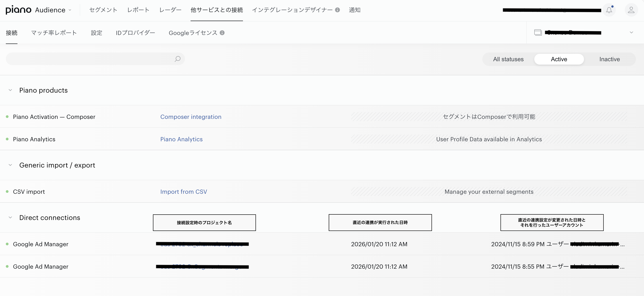Click status dot of Piano Activation — Composer
Screen dimensions: 644x296
(7, 117)
